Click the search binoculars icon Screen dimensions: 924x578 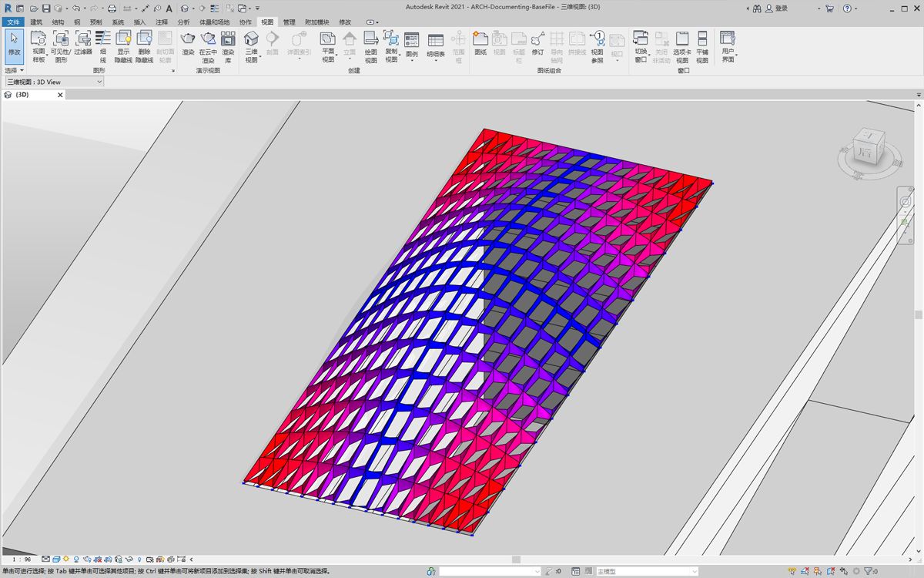point(758,8)
